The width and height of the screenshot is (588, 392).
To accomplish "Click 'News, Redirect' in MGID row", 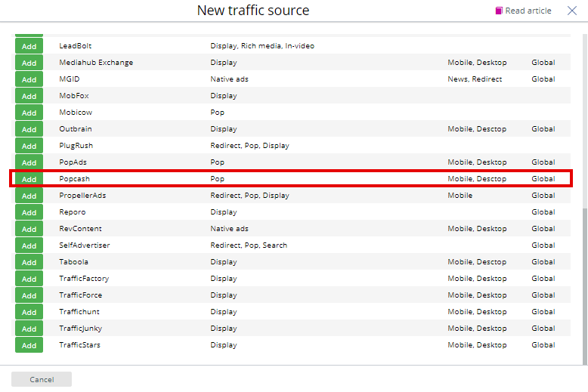I will coord(475,79).
